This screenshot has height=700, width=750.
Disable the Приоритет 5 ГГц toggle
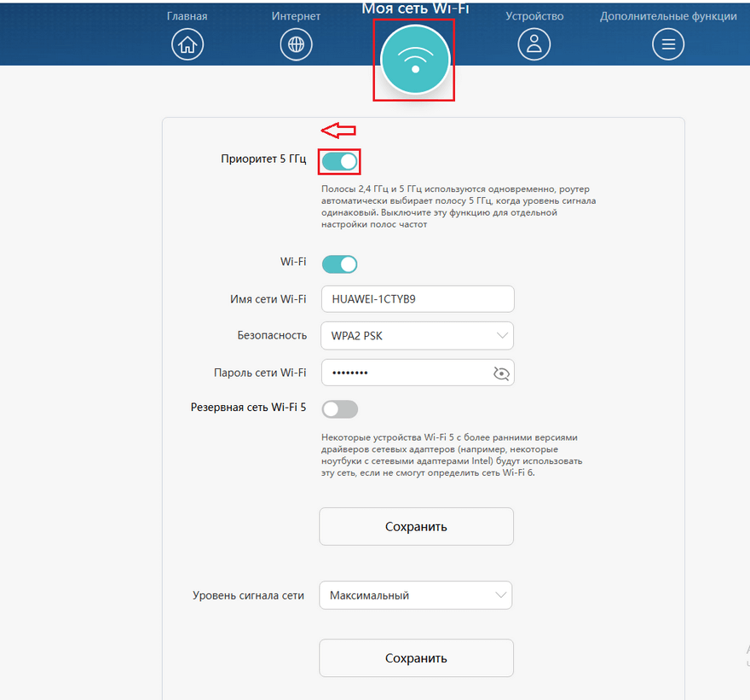pyautogui.click(x=340, y=162)
